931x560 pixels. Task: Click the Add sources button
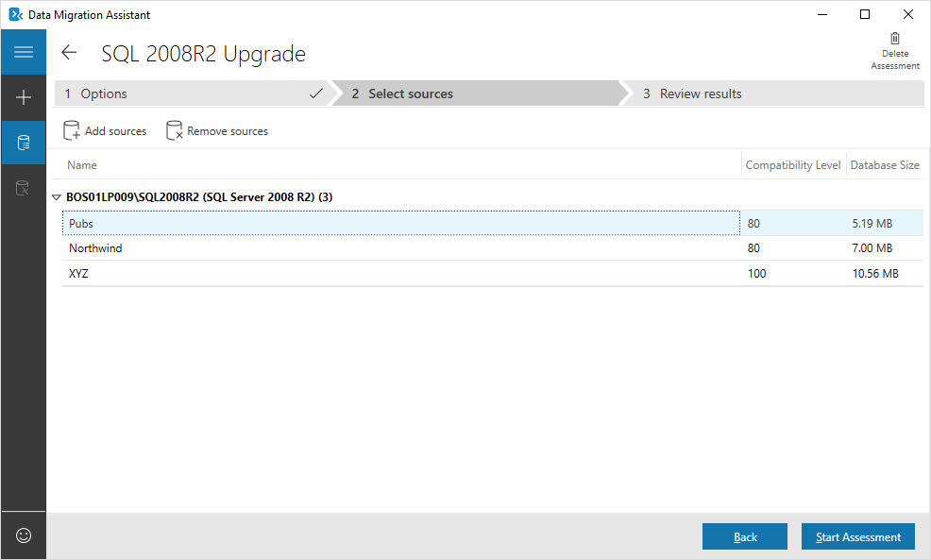[105, 130]
